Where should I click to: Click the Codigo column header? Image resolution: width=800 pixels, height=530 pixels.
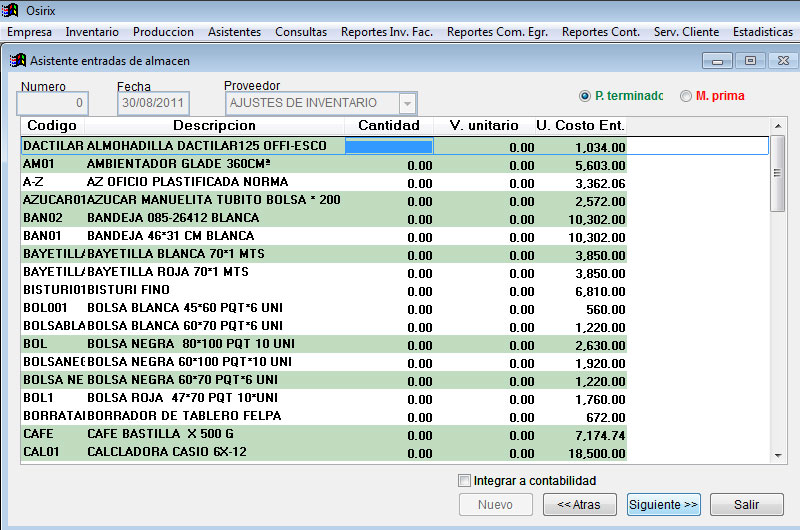(x=52, y=125)
